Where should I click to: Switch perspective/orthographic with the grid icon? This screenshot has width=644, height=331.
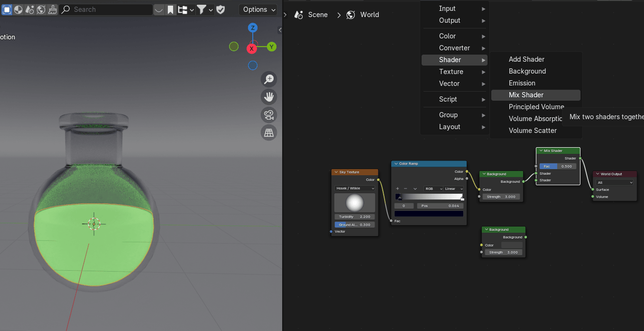[269, 132]
